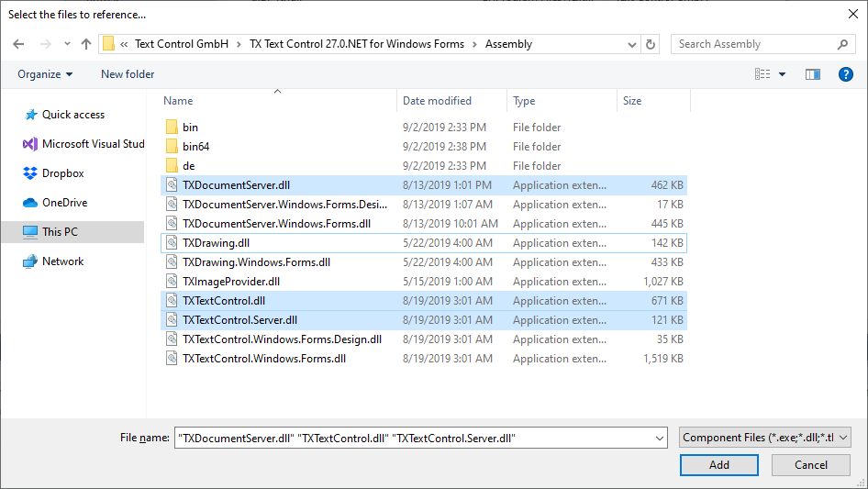This screenshot has height=489, width=868.
Task: Open the Help question mark
Action: click(845, 74)
